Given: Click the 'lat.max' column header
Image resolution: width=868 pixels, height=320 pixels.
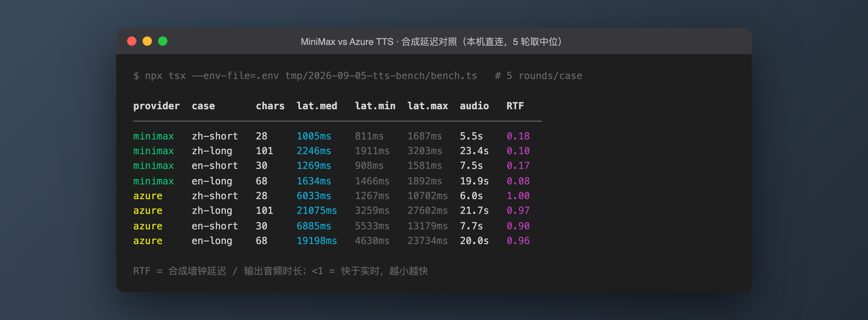Looking at the screenshot, I should point(427,106).
